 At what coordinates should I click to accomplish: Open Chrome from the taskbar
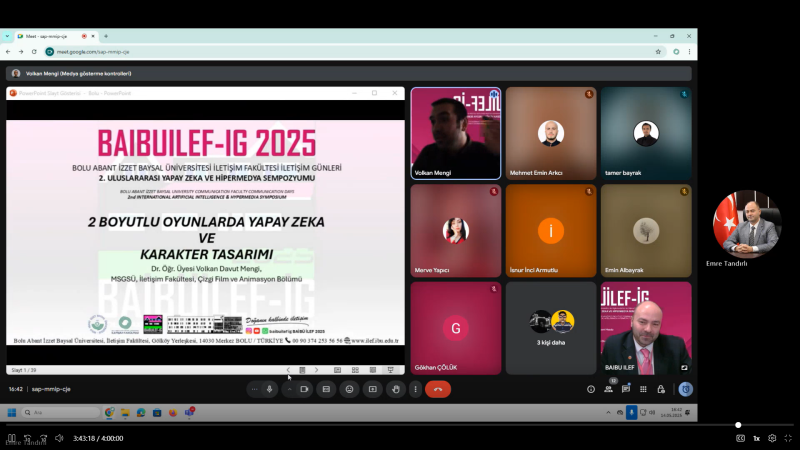(109, 412)
